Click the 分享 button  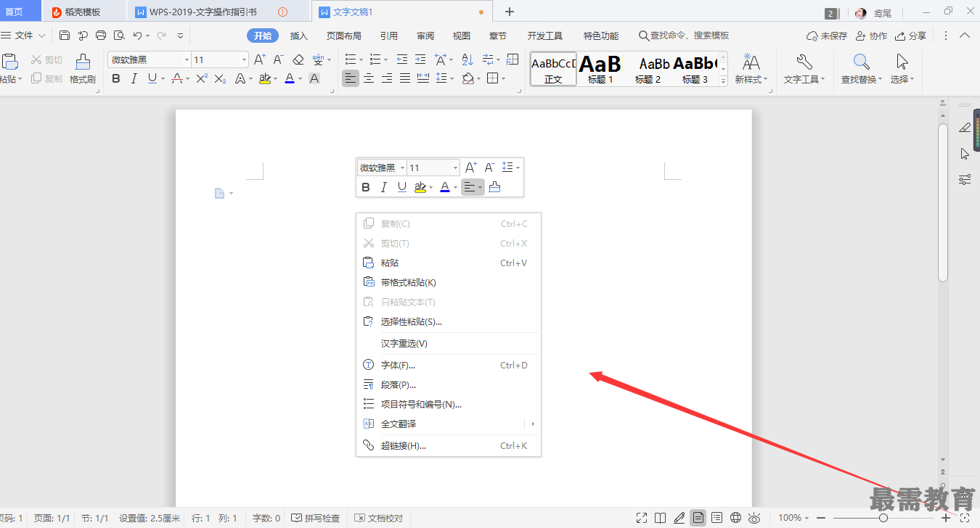click(x=911, y=36)
